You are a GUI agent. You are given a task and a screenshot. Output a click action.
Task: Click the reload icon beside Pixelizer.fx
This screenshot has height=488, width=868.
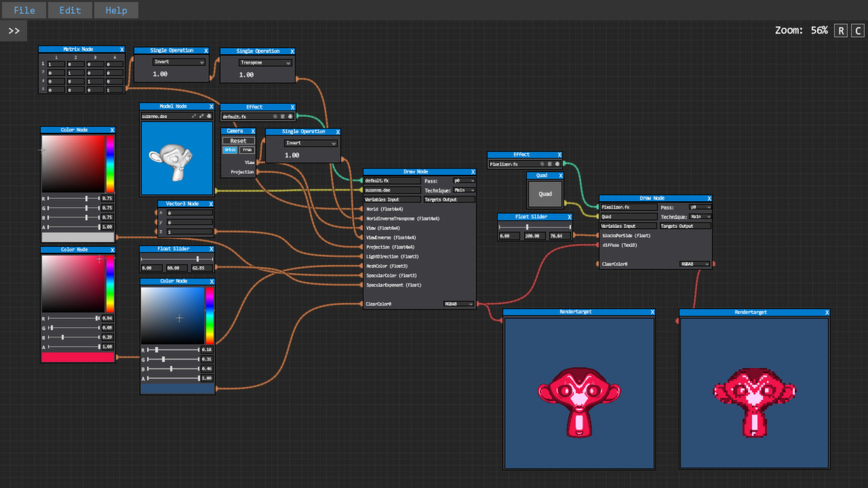pos(542,164)
